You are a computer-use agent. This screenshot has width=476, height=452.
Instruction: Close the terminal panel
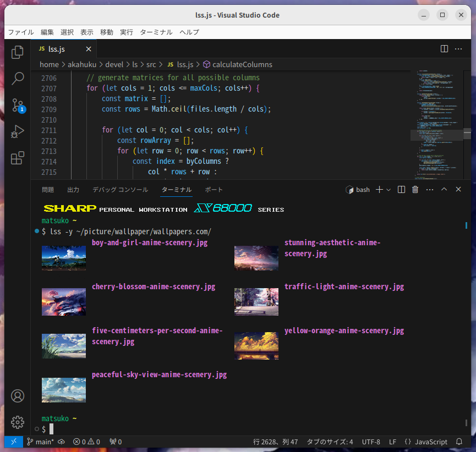458,189
